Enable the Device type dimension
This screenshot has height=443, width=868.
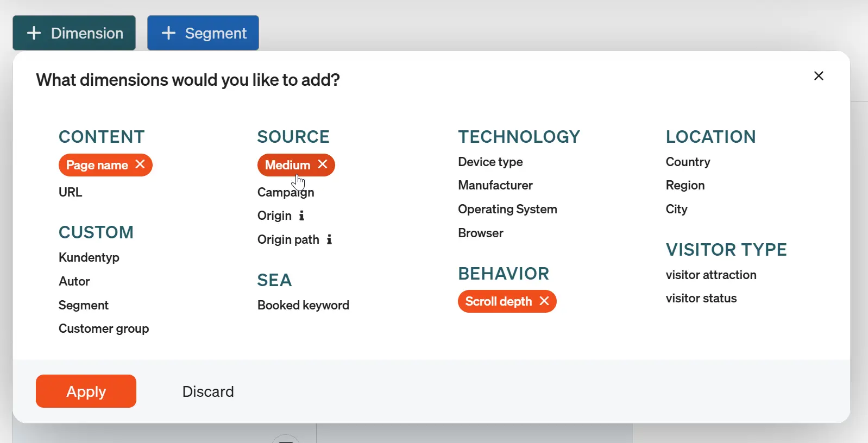490,162
